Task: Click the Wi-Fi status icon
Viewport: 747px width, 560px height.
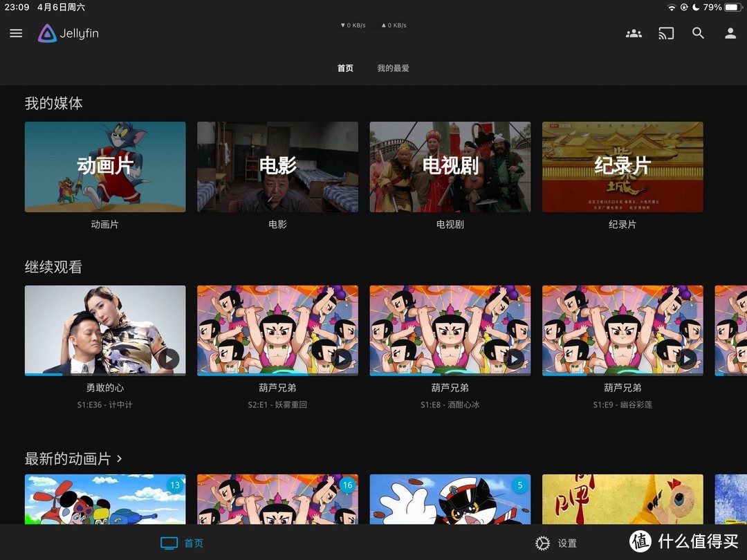Action: click(672, 7)
